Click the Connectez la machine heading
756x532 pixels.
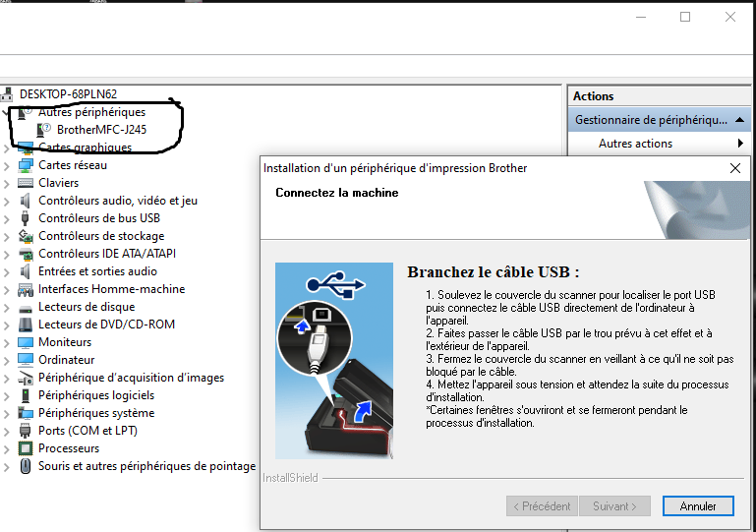[x=337, y=193]
